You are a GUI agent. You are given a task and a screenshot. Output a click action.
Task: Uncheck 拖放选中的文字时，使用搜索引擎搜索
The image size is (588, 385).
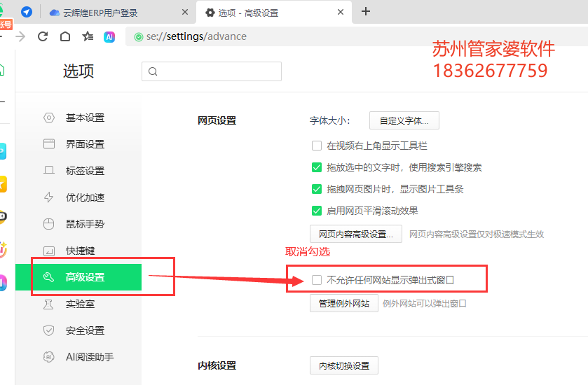tap(317, 167)
